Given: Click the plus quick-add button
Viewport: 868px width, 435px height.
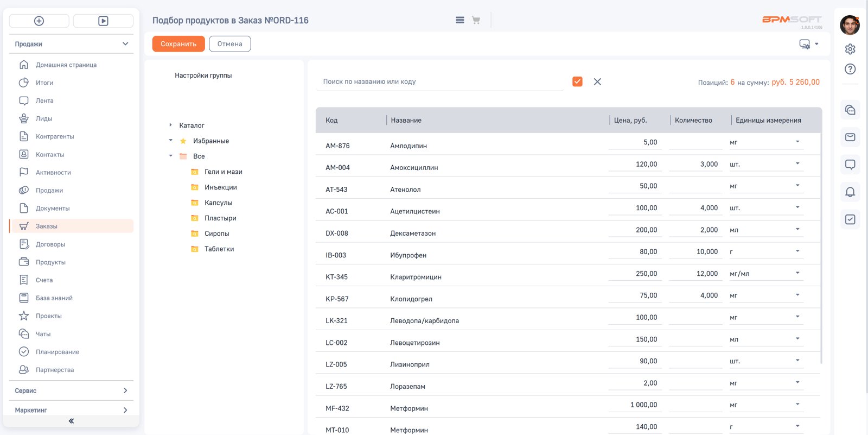Looking at the screenshot, I should click(39, 21).
